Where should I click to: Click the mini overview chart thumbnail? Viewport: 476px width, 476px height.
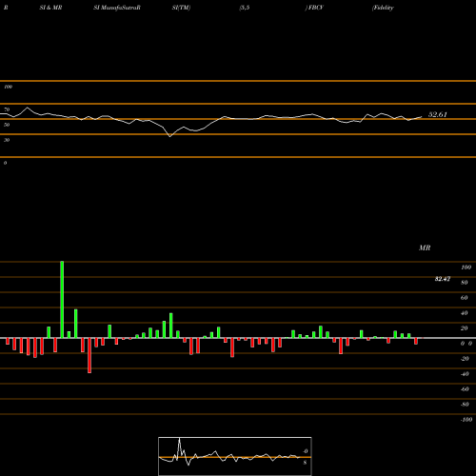pos(235,456)
